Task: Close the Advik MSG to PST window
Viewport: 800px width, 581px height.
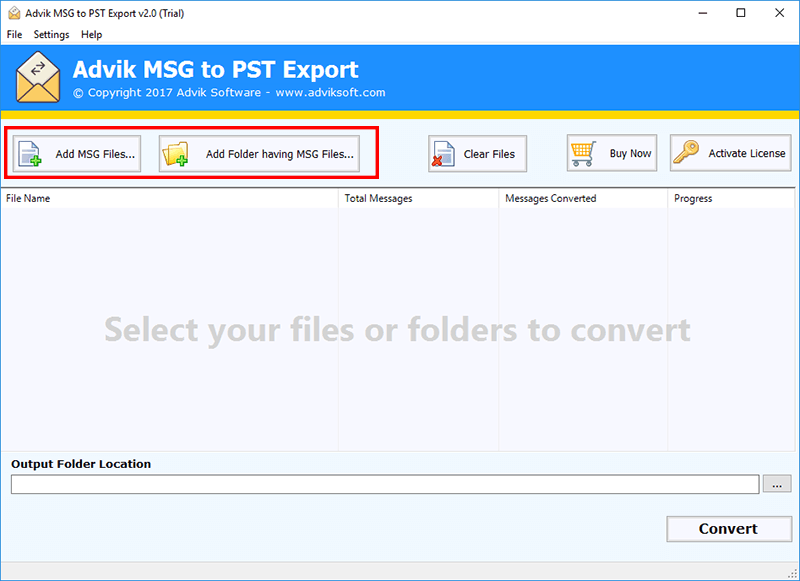Action: 779,13
